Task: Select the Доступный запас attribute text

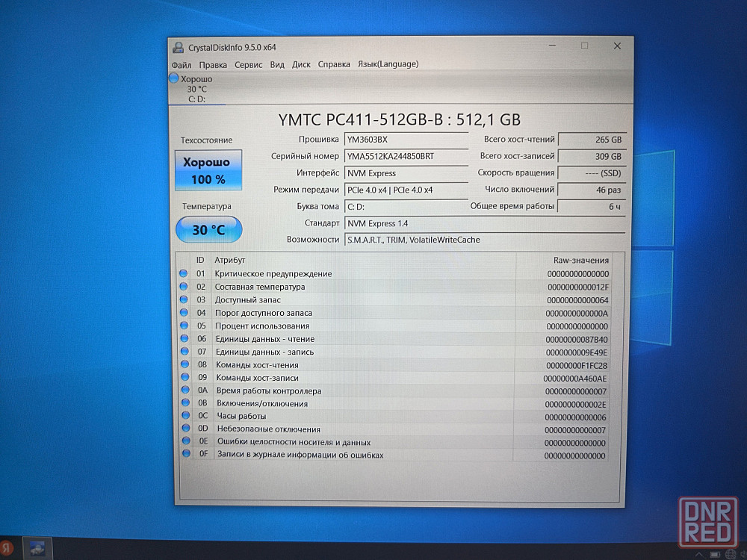Action: (248, 300)
